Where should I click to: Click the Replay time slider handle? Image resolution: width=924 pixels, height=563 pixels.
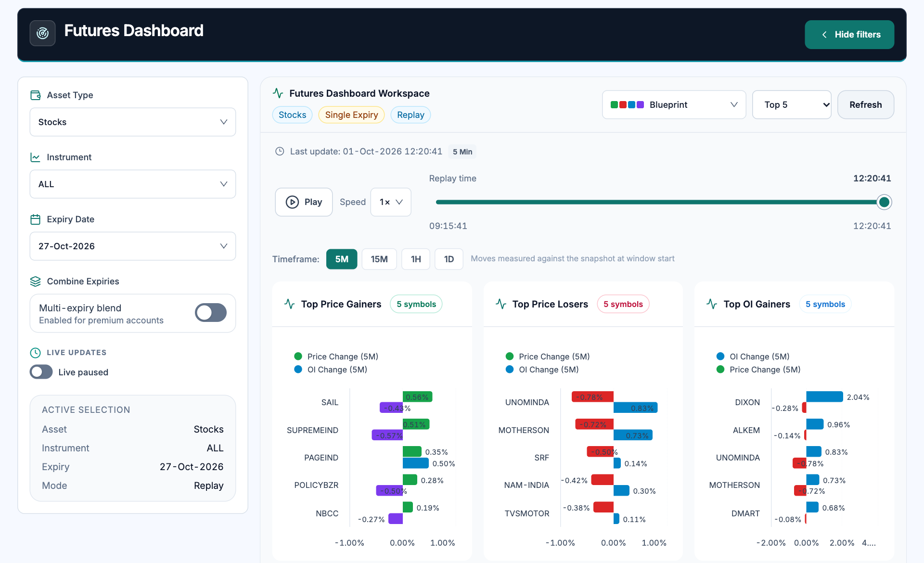(884, 202)
